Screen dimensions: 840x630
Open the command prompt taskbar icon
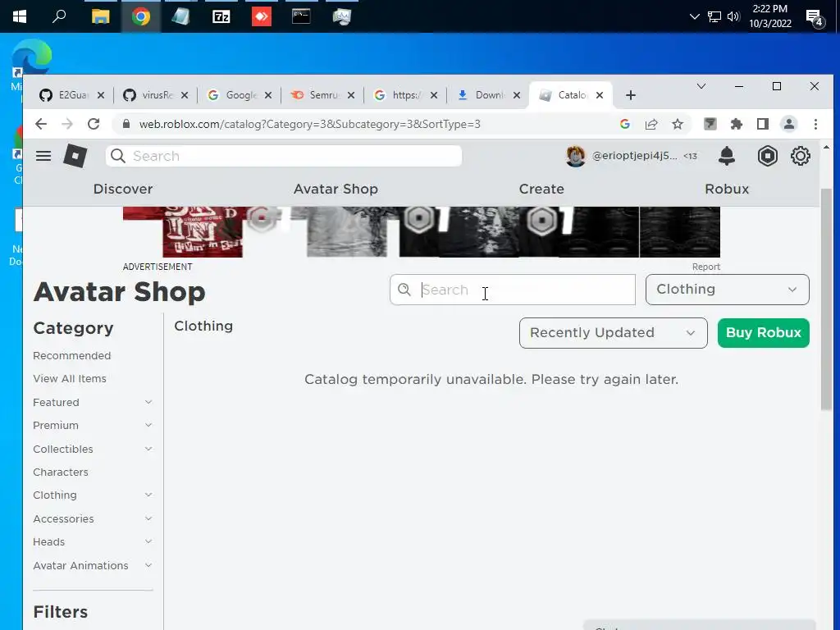pyautogui.click(x=301, y=16)
